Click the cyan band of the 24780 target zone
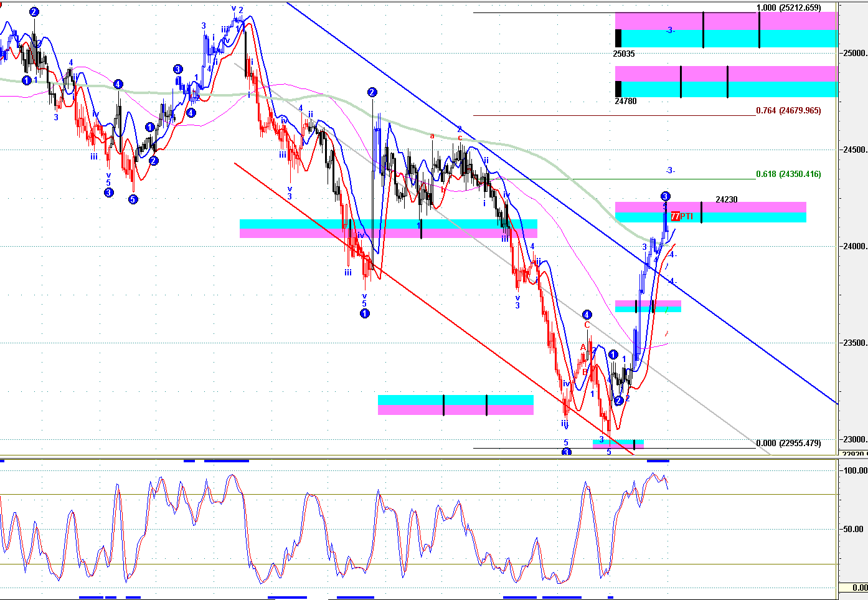The height and width of the screenshot is (600, 868). (725, 89)
